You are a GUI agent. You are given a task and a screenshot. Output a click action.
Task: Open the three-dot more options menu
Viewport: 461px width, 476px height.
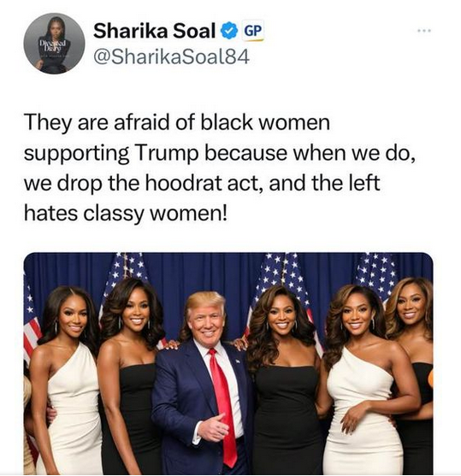tap(424, 31)
